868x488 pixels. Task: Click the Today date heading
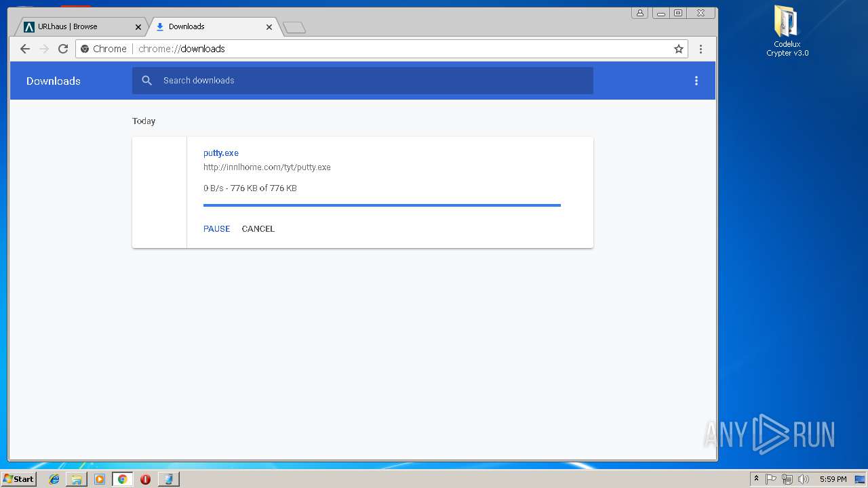(x=144, y=121)
